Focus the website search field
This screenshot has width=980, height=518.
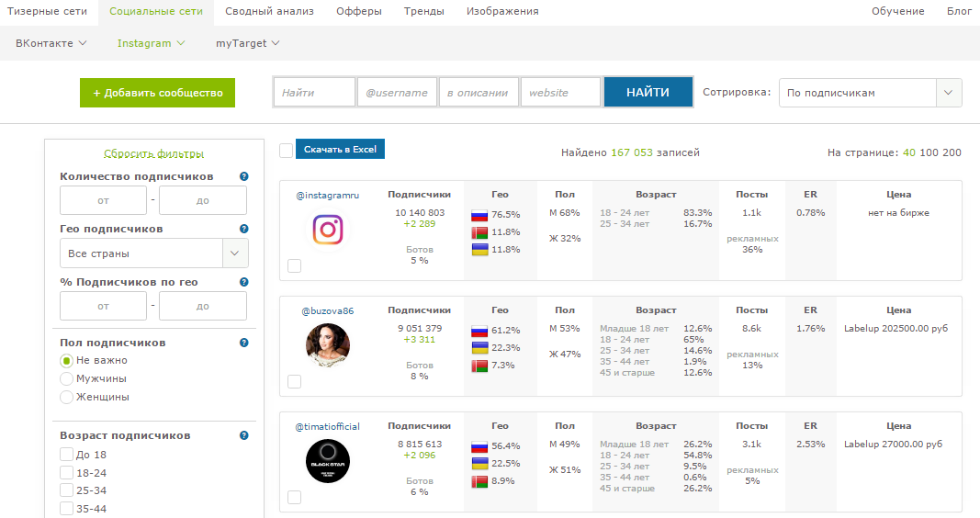[x=560, y=93]
